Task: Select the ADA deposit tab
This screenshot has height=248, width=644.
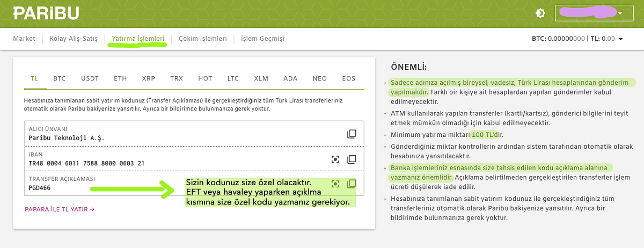Action: pyautogui.click(x=290, y=78)
